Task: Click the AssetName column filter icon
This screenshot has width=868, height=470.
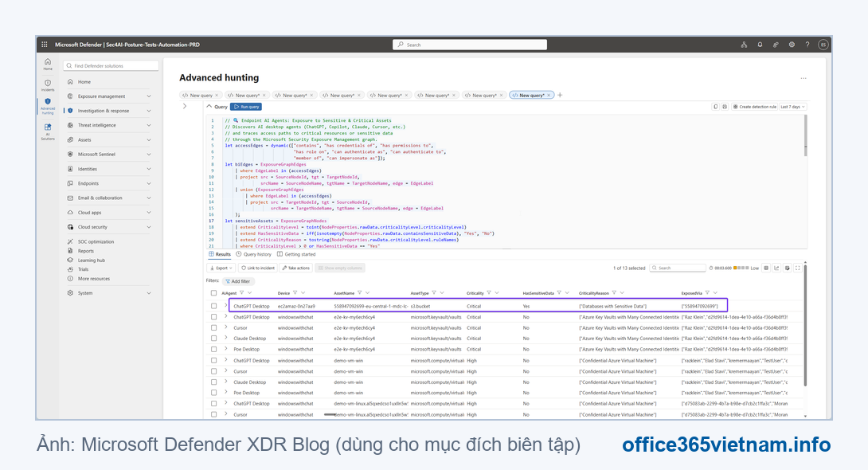Action: coord(360,293)
